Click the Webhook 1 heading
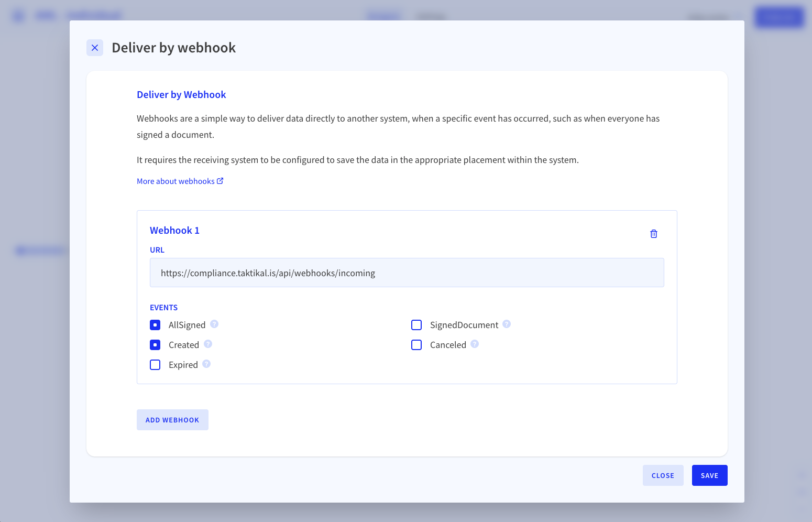This screenshot has width=812, height=522. pyautogui.click(x=174, y=231)
